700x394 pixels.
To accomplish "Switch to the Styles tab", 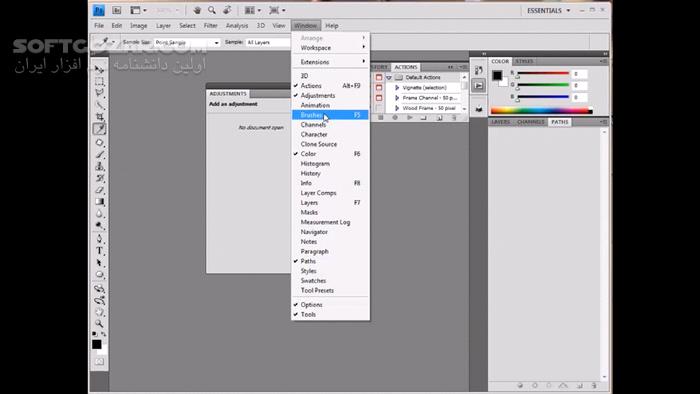I will coord(524,61).
